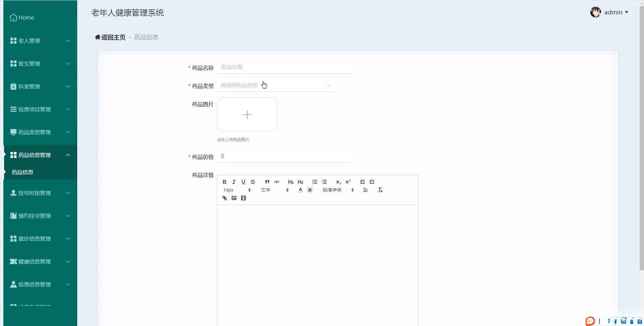Toggle strikethrough formatting in the editor
Image resolution: width=644 pixels, height=326 pixels.
click(253, 182)
